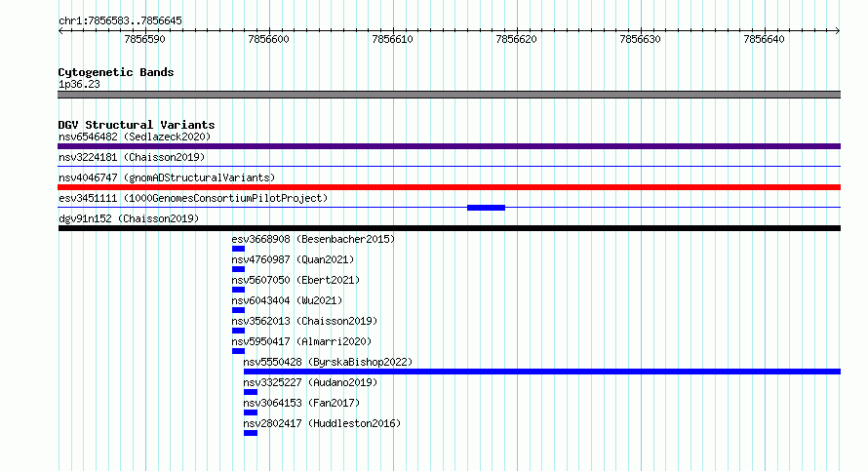Open variant esv3668908 (Besenbacher2015) label
The width and height of the screenshot is (868, 471).
click(x=313, y=239)
